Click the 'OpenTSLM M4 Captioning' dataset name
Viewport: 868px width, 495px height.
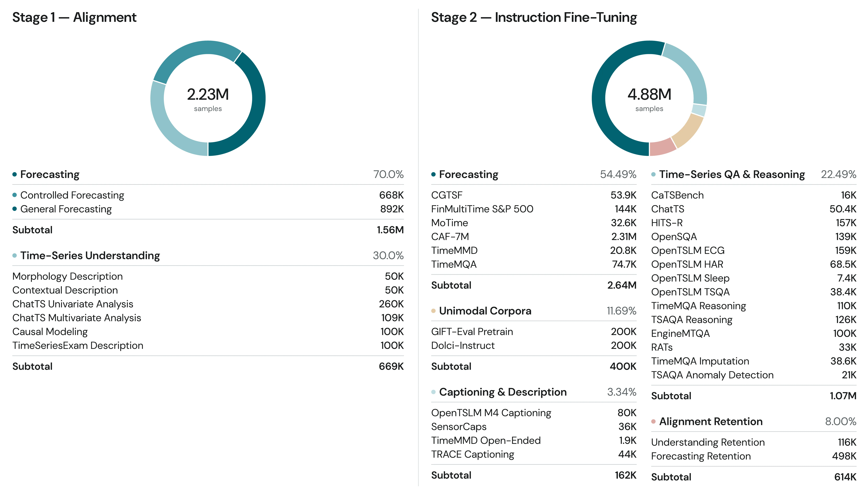click(x=491, y=413)
